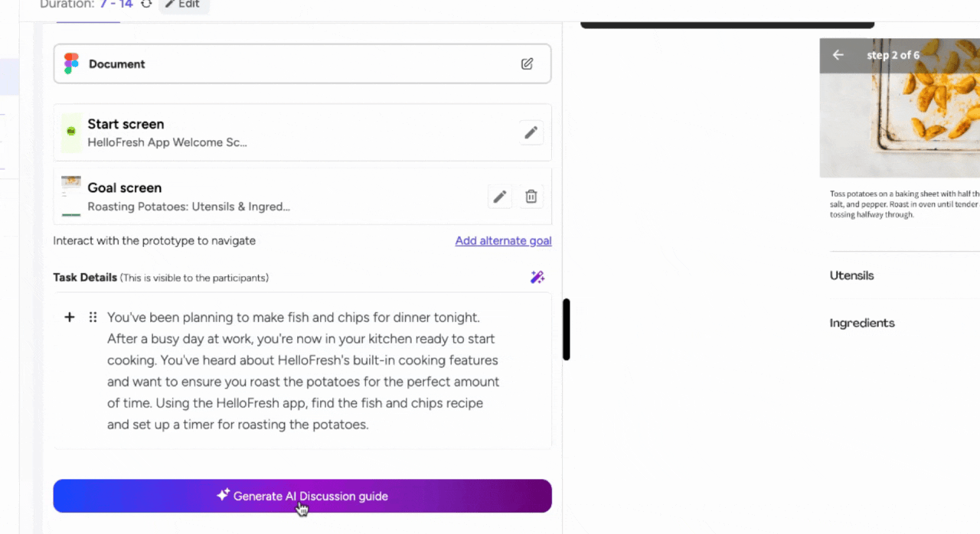The image size is (980, 534).
Task: Expand the Utensils section in the recipe
Action: tap(851, 275)
